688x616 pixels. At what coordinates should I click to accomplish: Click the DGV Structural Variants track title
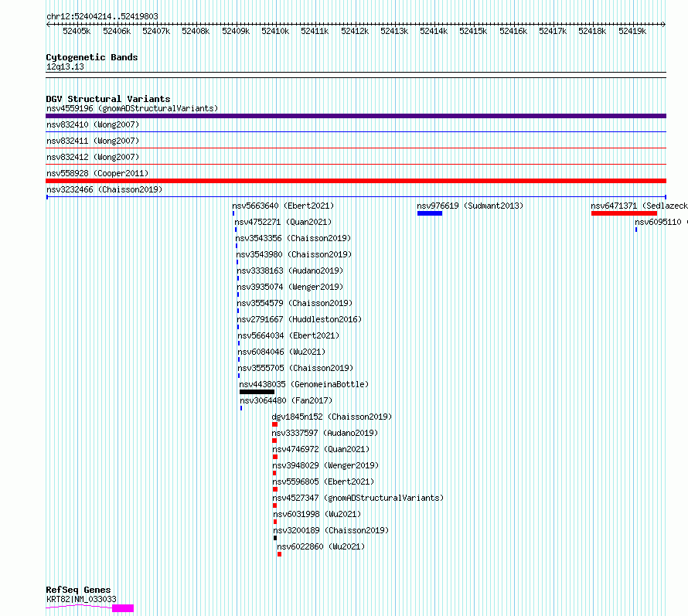tap(108, 99)
